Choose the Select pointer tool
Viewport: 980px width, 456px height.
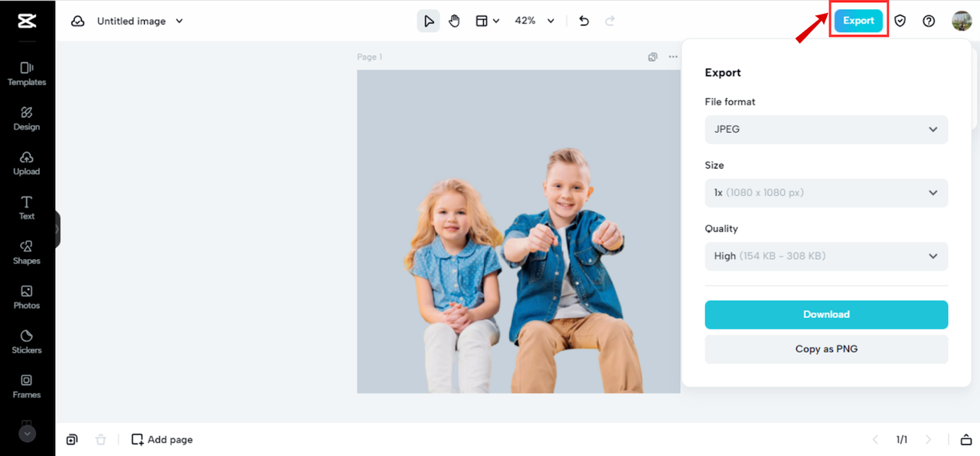point(429,21)
